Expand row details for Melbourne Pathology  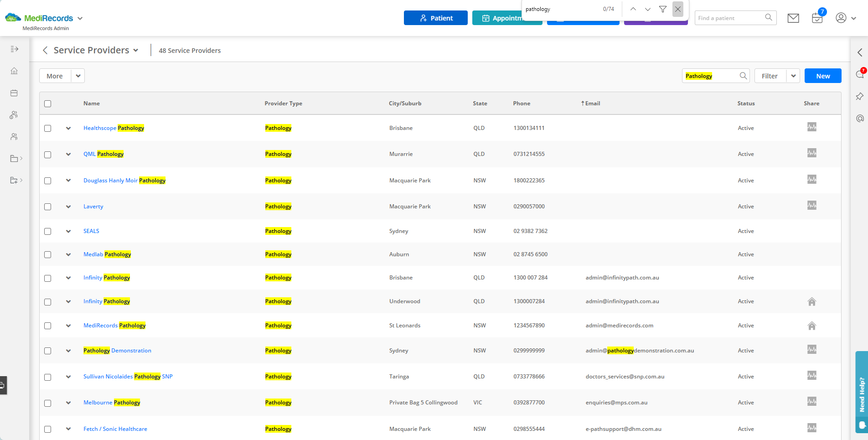coord(68,403)
